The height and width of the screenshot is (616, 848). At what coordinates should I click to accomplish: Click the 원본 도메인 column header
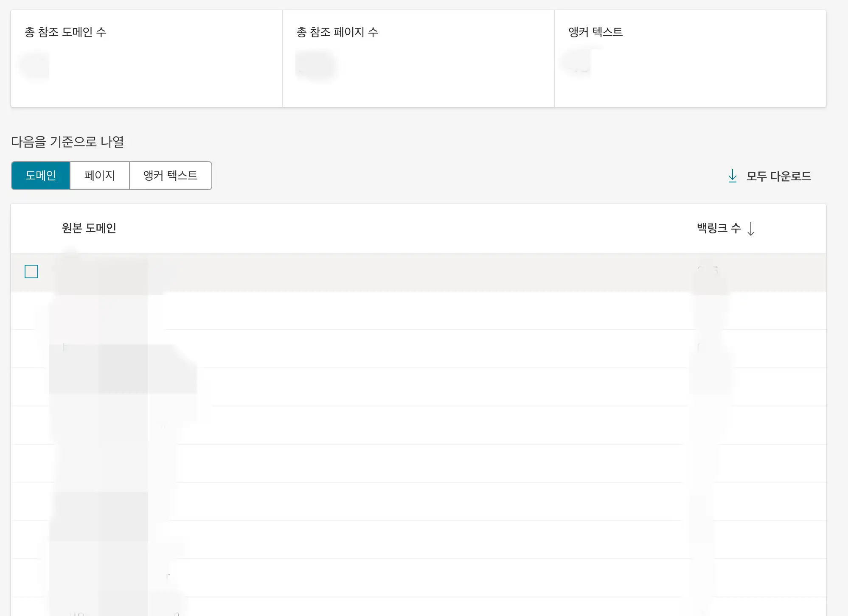(x=88, y=228)
